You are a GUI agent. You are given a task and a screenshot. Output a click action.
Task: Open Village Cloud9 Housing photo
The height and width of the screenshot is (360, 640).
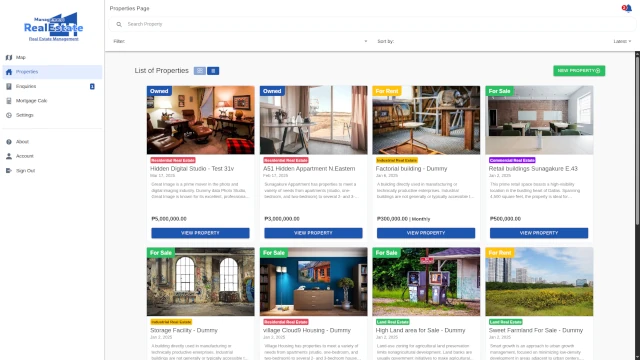coord(313,282)
